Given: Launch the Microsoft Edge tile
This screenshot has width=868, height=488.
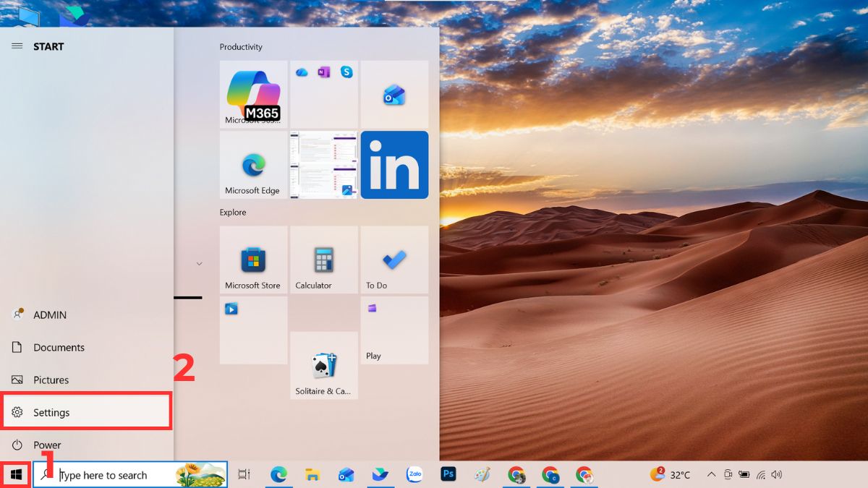Looking at the screenshot, I should [253, 165].
